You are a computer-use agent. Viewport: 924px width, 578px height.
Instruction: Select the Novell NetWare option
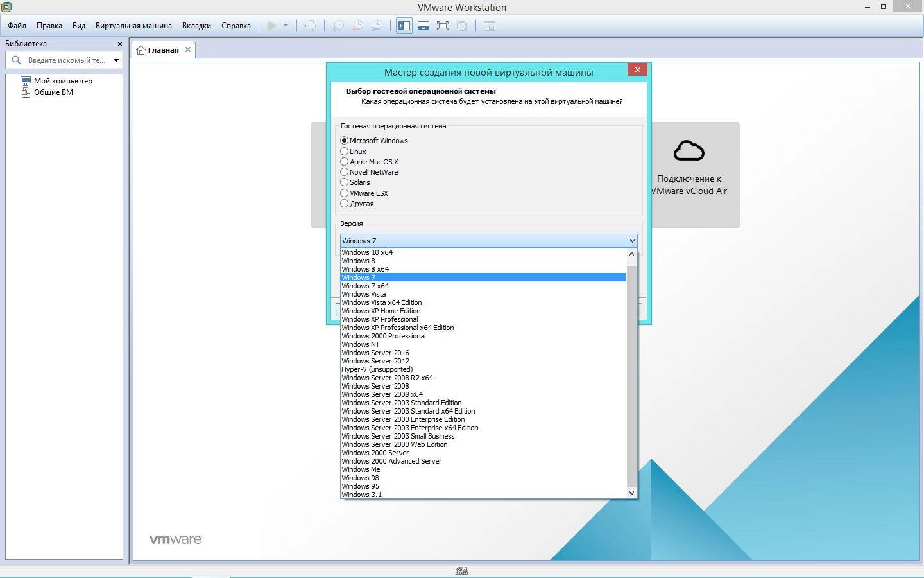tap(345, 172)
